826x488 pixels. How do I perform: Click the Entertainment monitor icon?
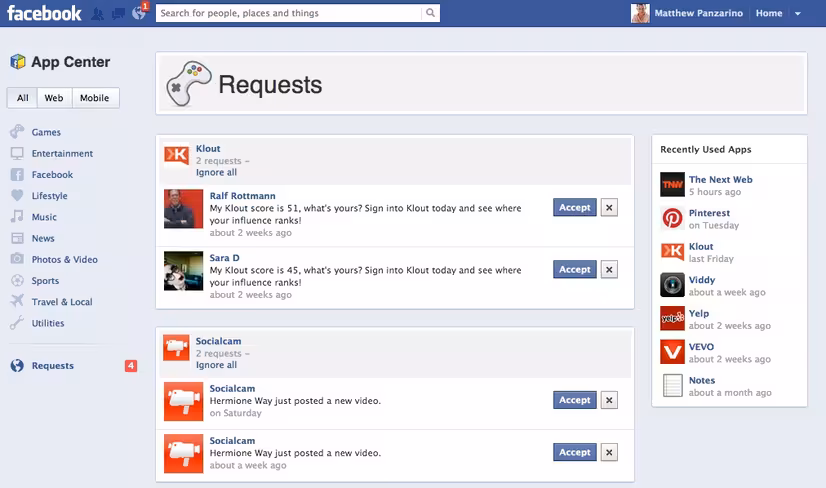tap(17, 153)
